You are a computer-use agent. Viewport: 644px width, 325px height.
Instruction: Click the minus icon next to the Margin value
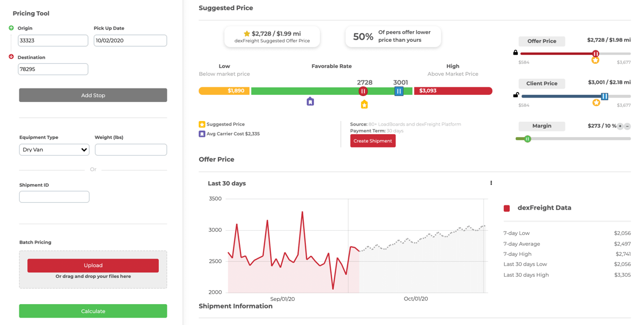click(x=627, y=126)
